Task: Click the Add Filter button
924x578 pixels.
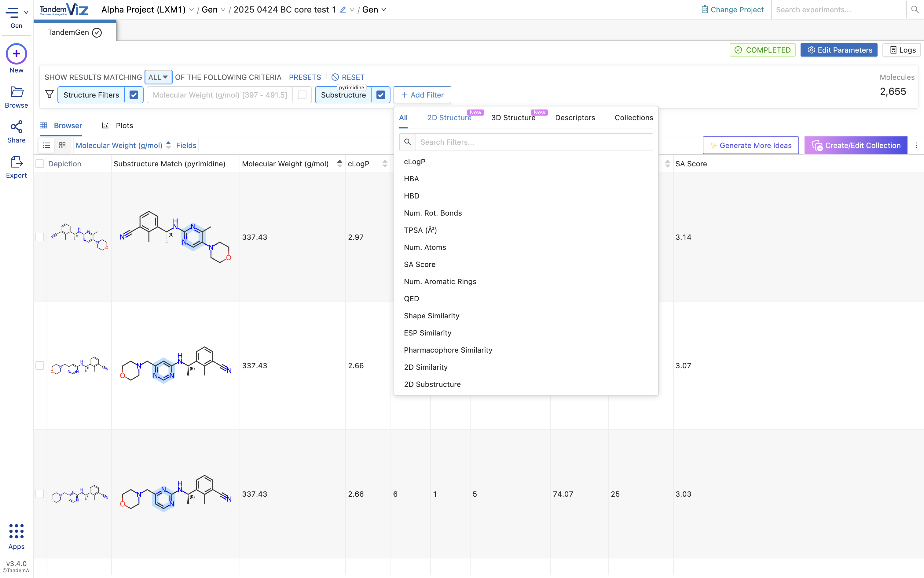Action: (x=422, y=95)
